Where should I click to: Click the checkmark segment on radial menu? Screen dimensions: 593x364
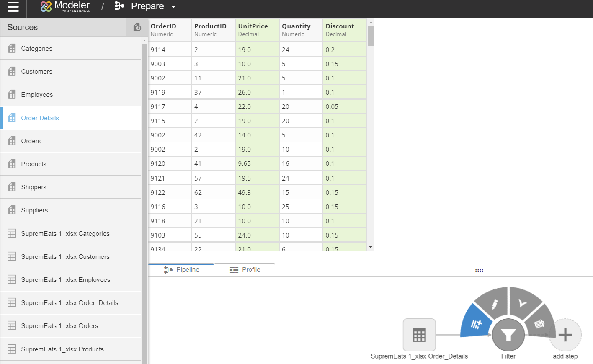523,303
